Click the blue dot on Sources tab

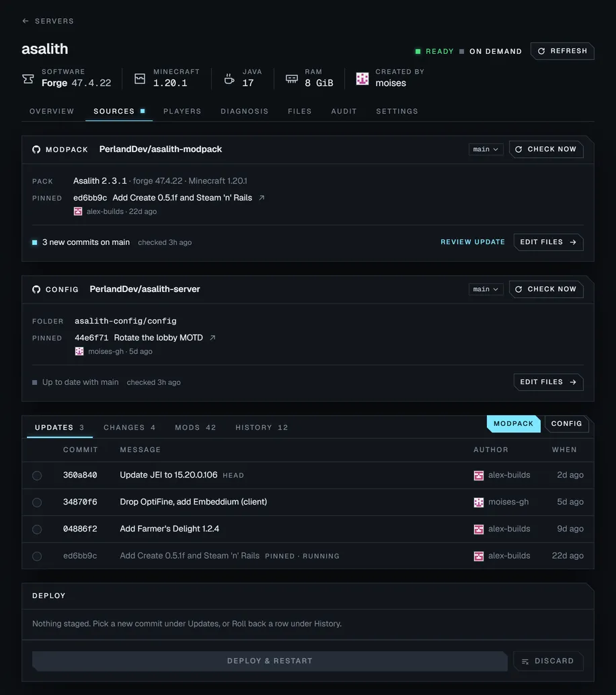click(143, 111)
